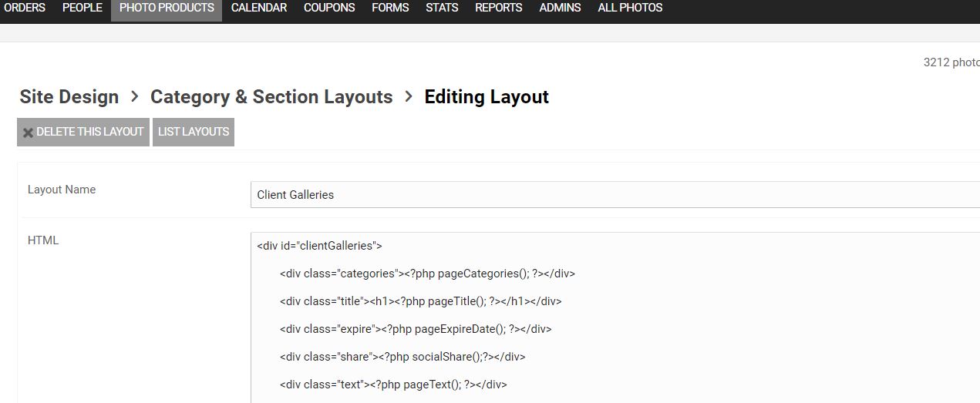Open the People menu

click(83, 8)
